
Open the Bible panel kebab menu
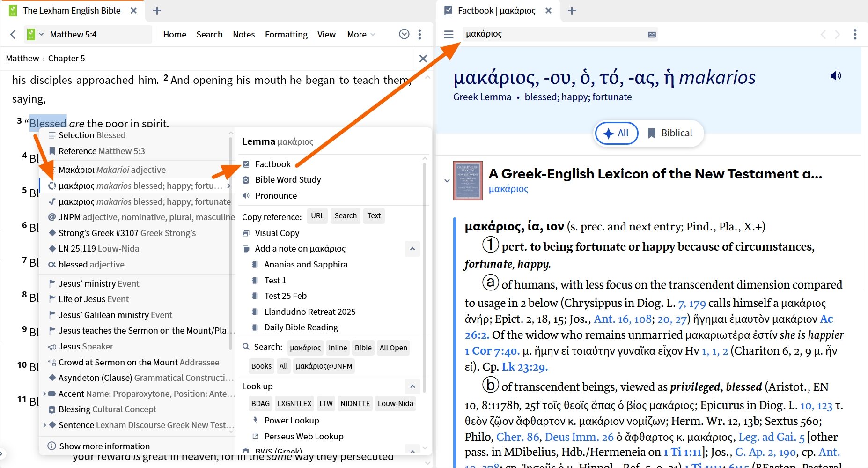pos(419,34)
